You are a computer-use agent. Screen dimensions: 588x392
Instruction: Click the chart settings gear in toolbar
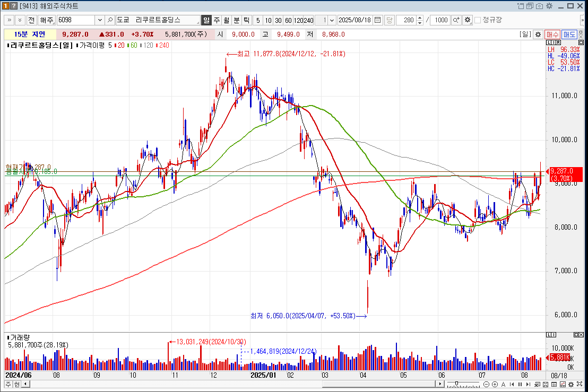coord(467,20)
